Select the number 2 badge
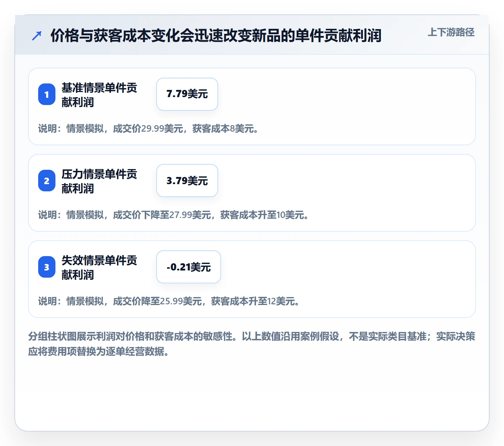Image resolution: width=504 pixels, height=446 pixels. [47, 181]
